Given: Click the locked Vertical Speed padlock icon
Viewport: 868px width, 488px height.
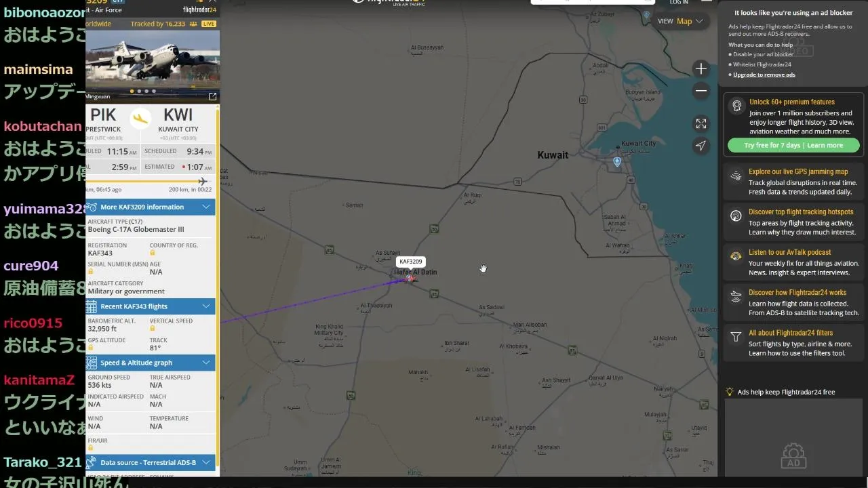Looking at the screenshot, I should (153, 329).
